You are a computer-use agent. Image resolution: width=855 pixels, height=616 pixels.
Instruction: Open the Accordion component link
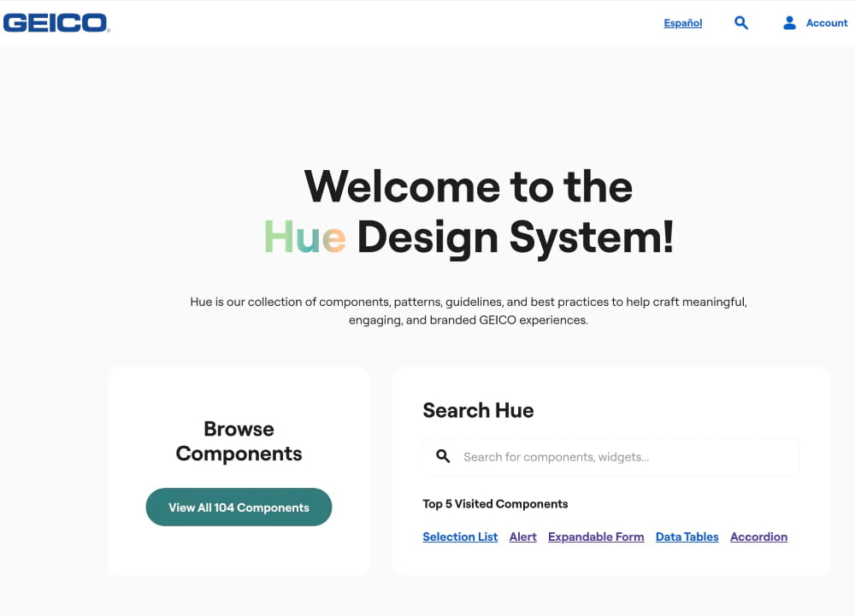[758, 537]
